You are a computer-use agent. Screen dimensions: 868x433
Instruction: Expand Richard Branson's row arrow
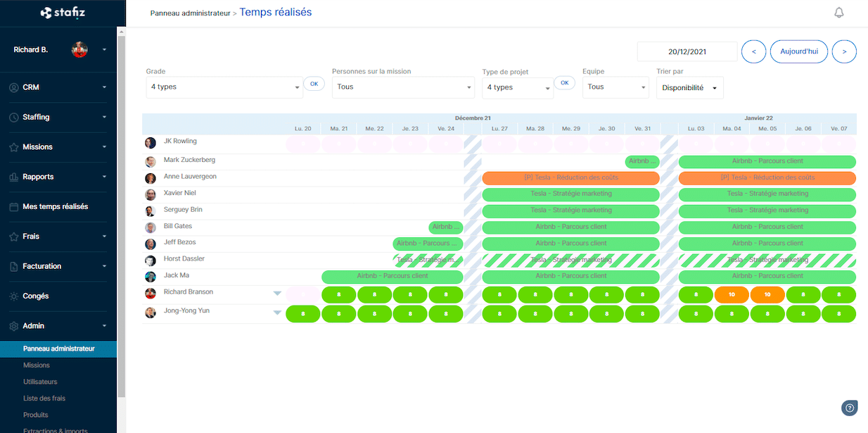point(277,294)
